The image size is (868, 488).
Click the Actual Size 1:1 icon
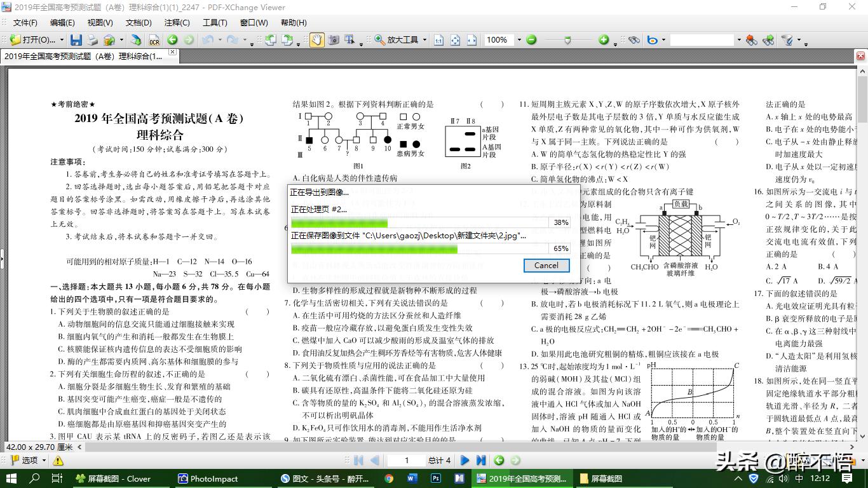(x=438, y=40)
